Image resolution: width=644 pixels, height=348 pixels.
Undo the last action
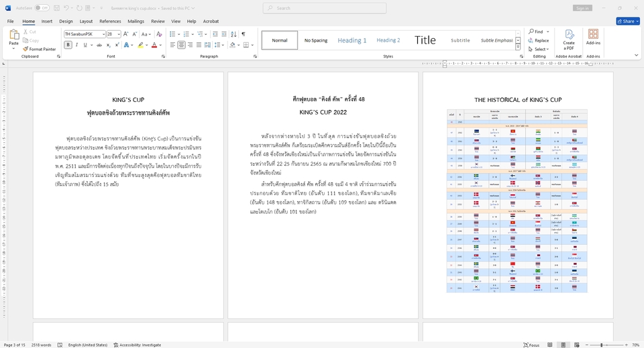[x=66, y=8]
